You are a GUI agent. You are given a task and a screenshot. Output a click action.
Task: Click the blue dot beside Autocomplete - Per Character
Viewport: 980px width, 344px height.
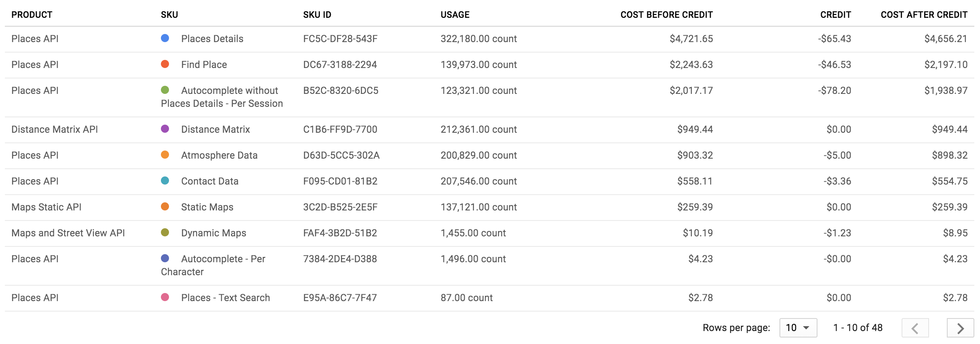(165, 259)
